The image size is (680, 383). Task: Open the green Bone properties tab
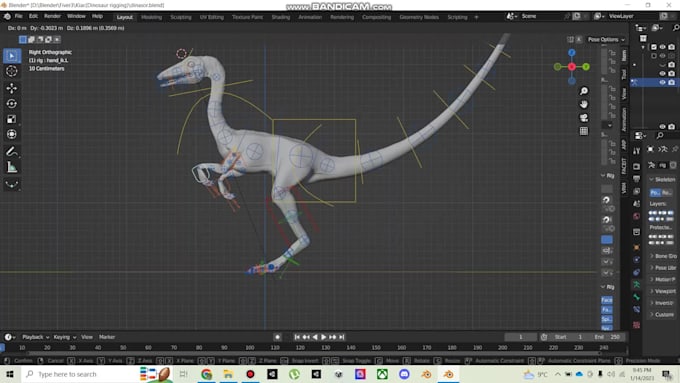point(636,297)
